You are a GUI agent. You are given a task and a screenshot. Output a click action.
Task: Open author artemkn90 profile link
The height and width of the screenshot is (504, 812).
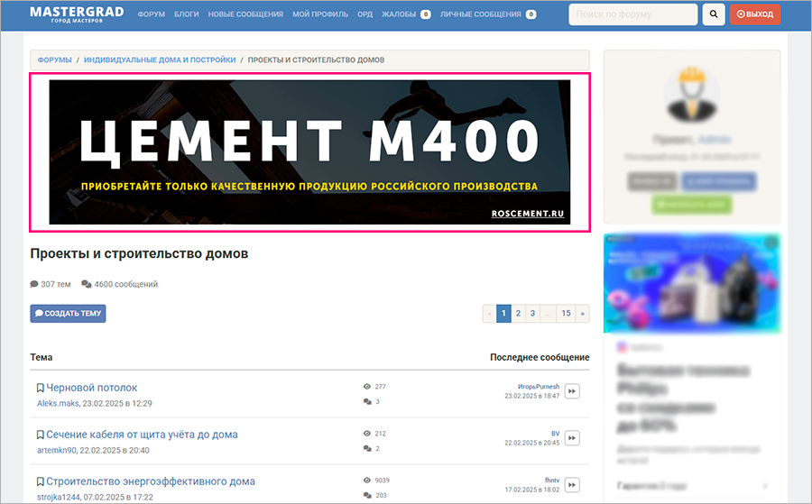(57, 450)
